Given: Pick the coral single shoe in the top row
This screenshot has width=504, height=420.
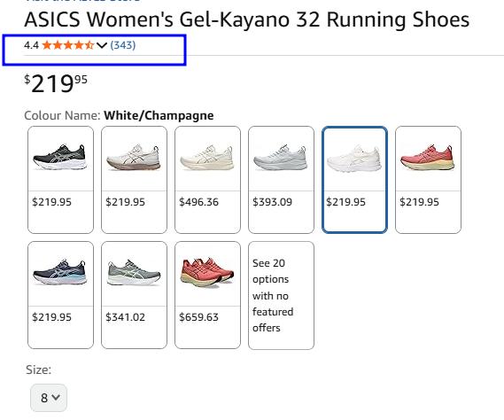Looking at the screenshot, I should [x=428, y=180].
